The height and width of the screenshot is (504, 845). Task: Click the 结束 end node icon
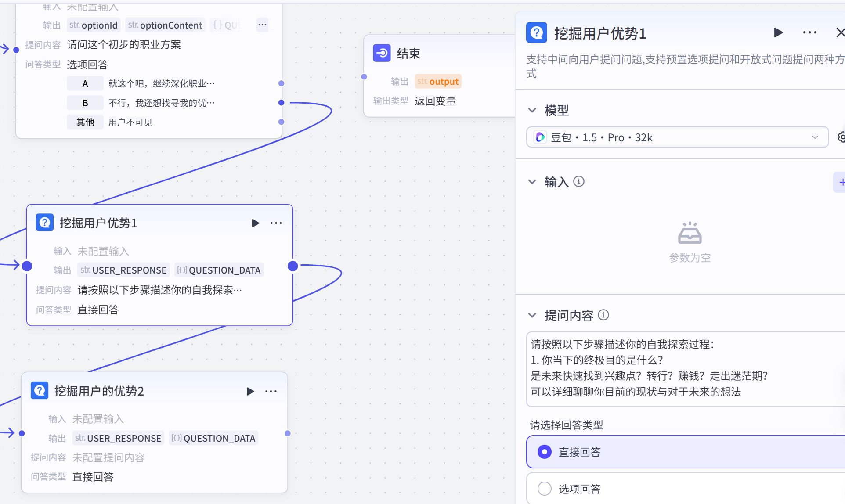click(x=381, y=53)
